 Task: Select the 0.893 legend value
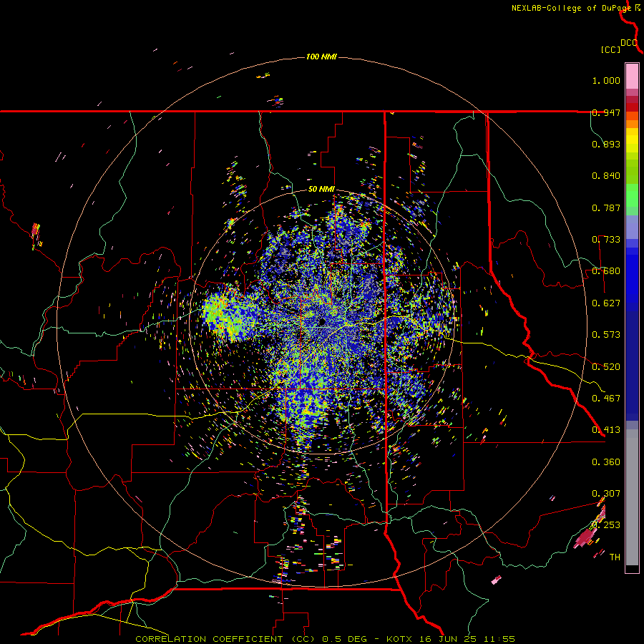(606, 144)
